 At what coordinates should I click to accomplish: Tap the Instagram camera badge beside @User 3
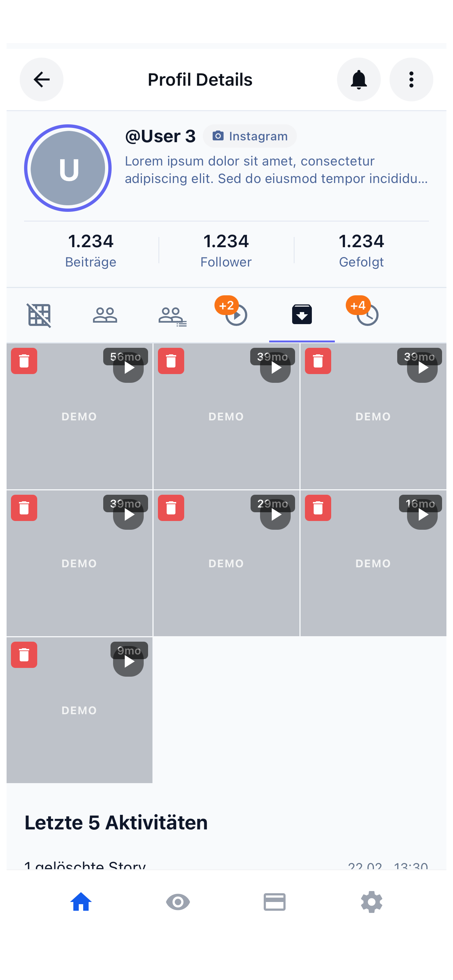pyautogui.click(x=249, y=136)
